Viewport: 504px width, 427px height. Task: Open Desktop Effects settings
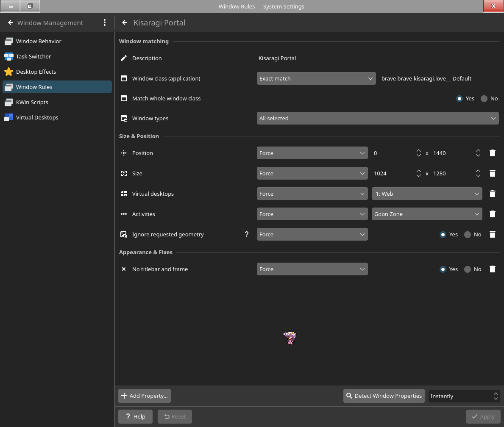pyautogui.click(x=57, y=72)
